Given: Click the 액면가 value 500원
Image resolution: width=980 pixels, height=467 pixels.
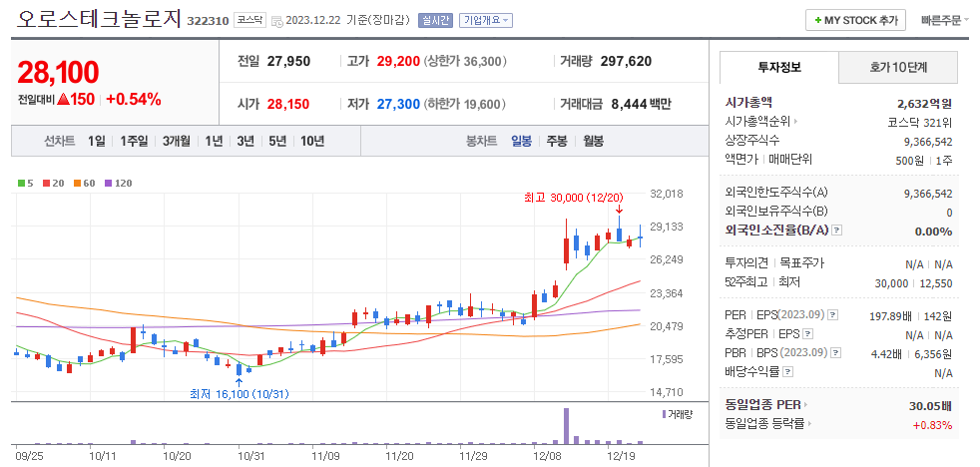Looking at the screenshot, I should [909, 160].
